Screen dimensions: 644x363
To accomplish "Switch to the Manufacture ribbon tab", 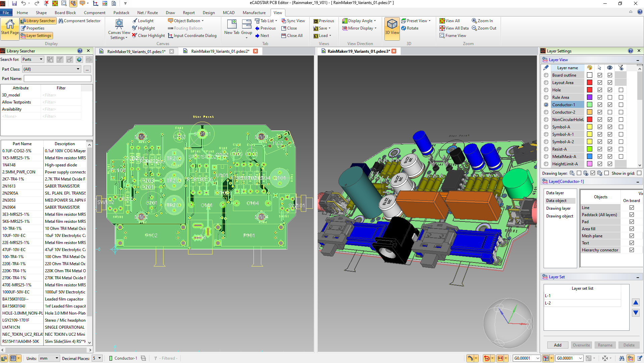I will 254,13.
